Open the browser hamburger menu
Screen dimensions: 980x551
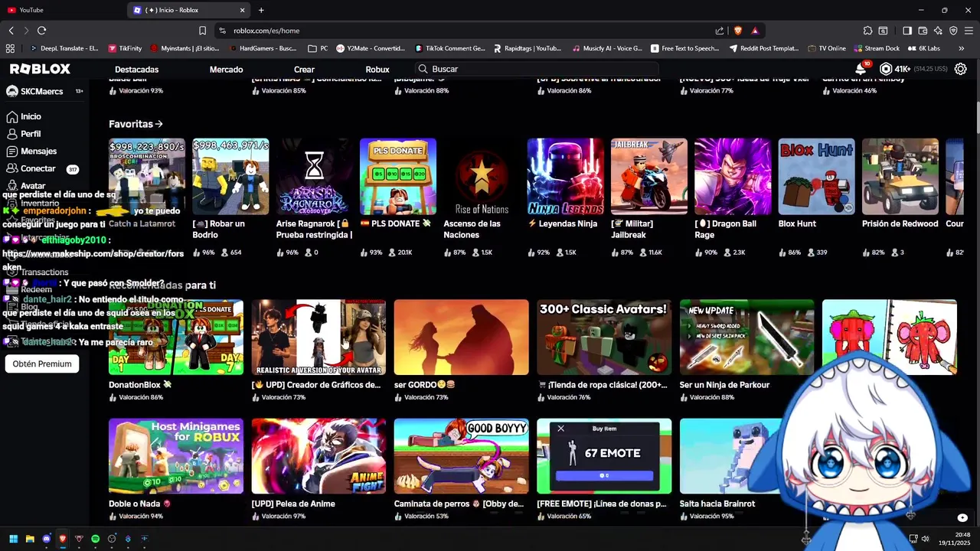969,31
